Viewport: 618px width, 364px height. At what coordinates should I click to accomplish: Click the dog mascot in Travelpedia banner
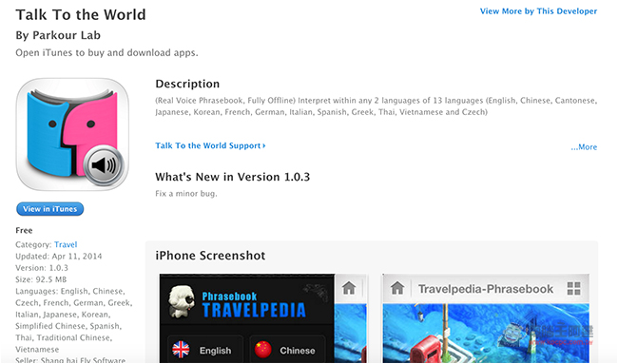pyautogui.click(x=182, y=302)
